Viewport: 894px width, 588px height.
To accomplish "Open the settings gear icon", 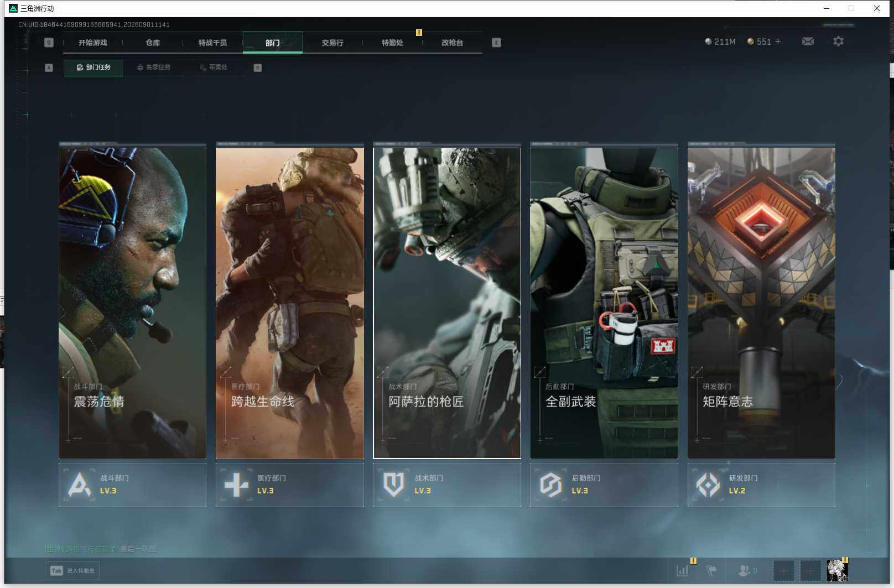I will 838,41.
